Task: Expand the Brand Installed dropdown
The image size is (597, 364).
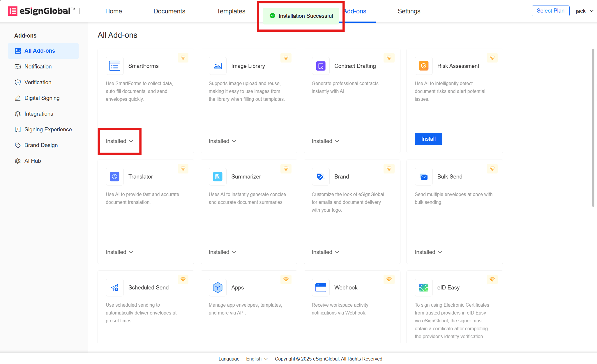Action: pos(325,252)
